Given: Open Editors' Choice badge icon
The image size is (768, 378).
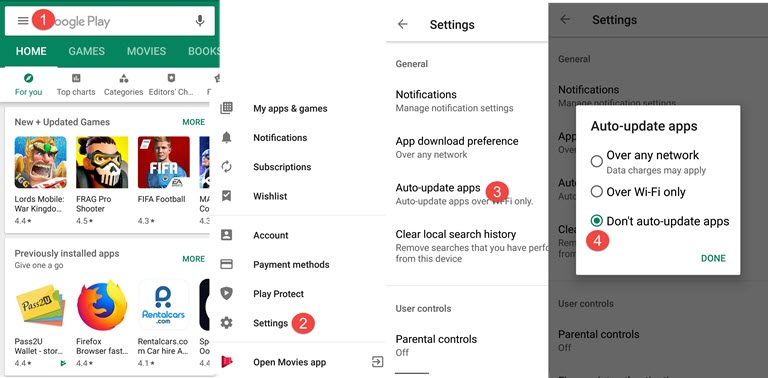Looking at the screenshot, I should point(171,78).
